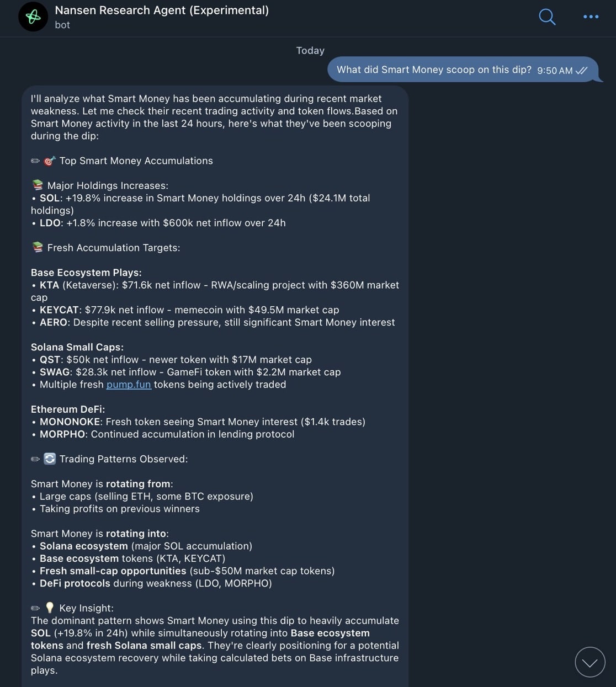Image resolution: width=616 pixels, height=687 pixels.
Task: Open the pump.fun link
Action: (129, 385)
